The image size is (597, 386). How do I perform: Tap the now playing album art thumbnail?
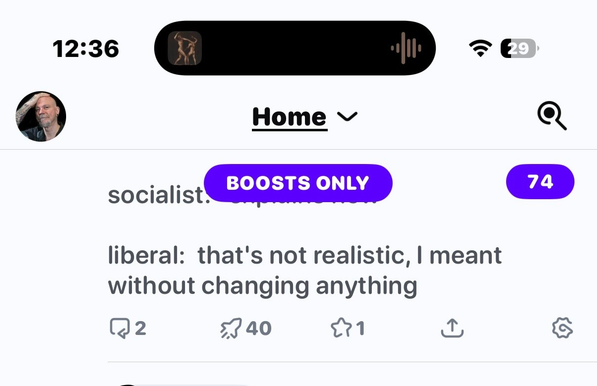pos(185,48)
